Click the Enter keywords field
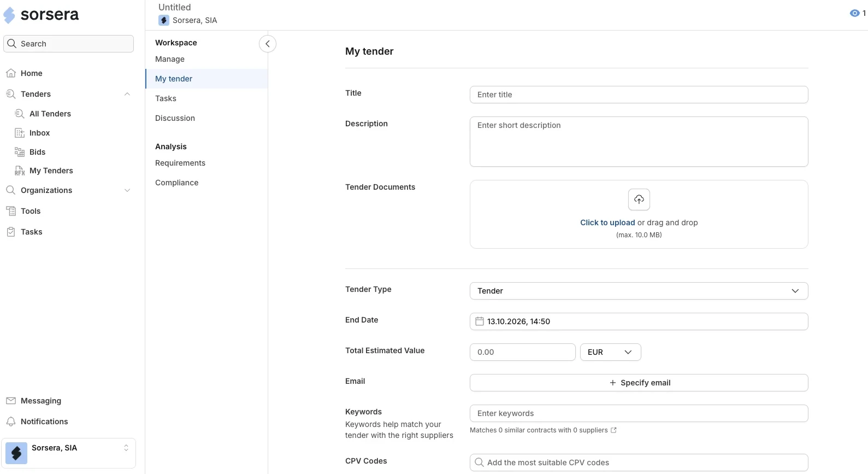Image resolution: width=868 pixels, height=474 pixels. point(639,413)
